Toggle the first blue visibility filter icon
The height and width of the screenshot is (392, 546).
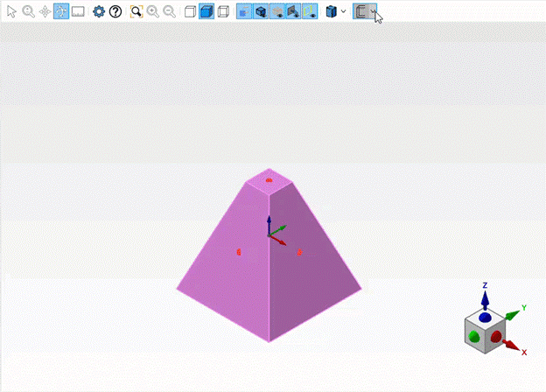244,11
